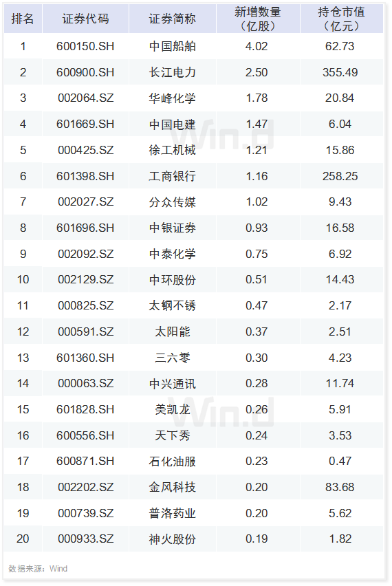Select stock code 000825.SZ

point(85,305)
